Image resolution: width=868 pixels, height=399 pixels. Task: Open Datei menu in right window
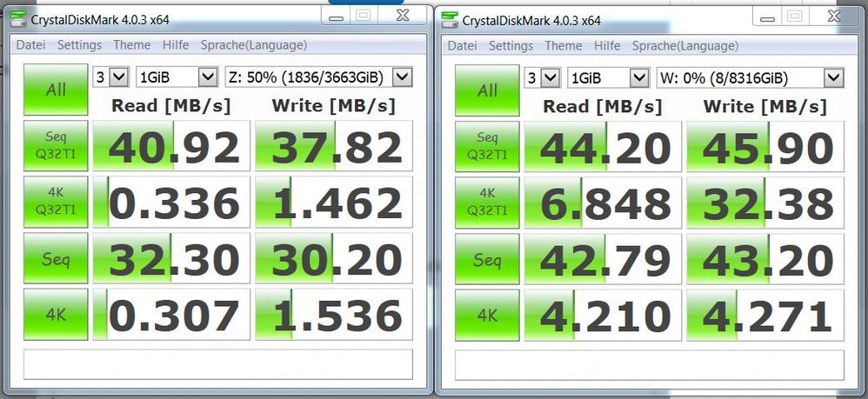(x=462, y=45)
